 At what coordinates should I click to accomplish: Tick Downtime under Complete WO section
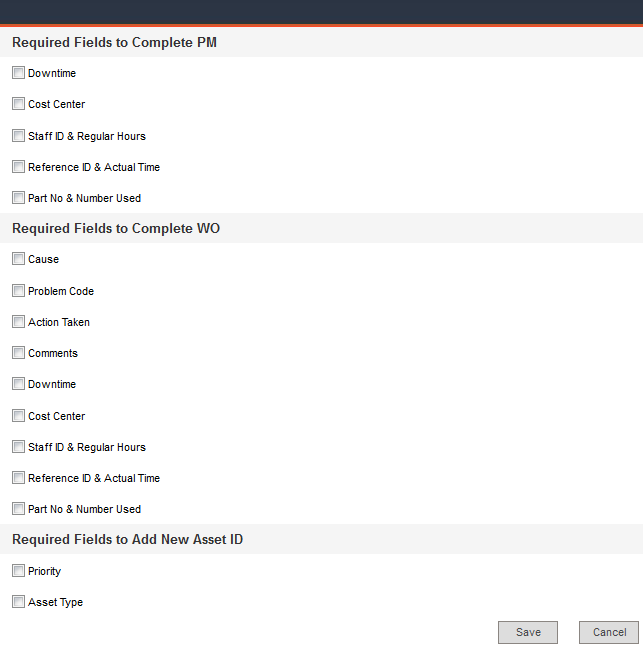(x=18, y=384)
